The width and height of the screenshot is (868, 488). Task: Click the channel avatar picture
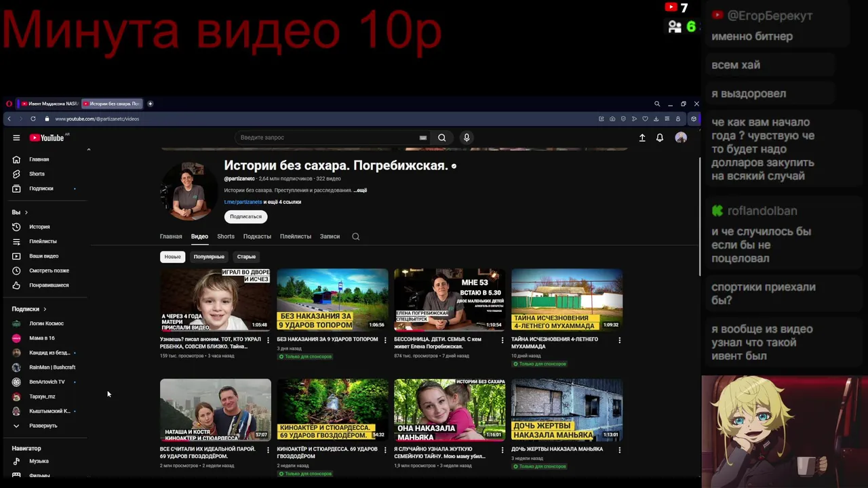pyautogui.click(x=190, y=190)
